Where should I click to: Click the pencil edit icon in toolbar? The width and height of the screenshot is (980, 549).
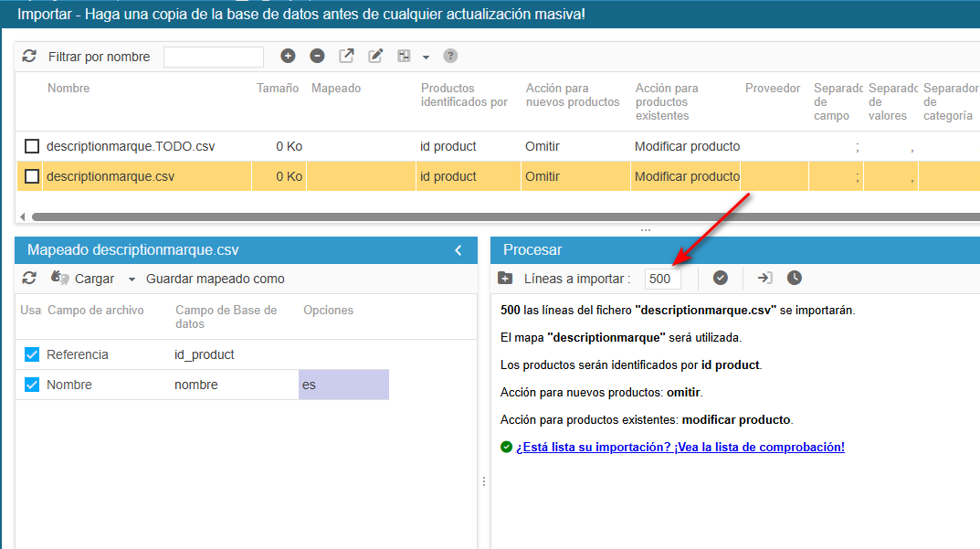click(x=375, y=57)
